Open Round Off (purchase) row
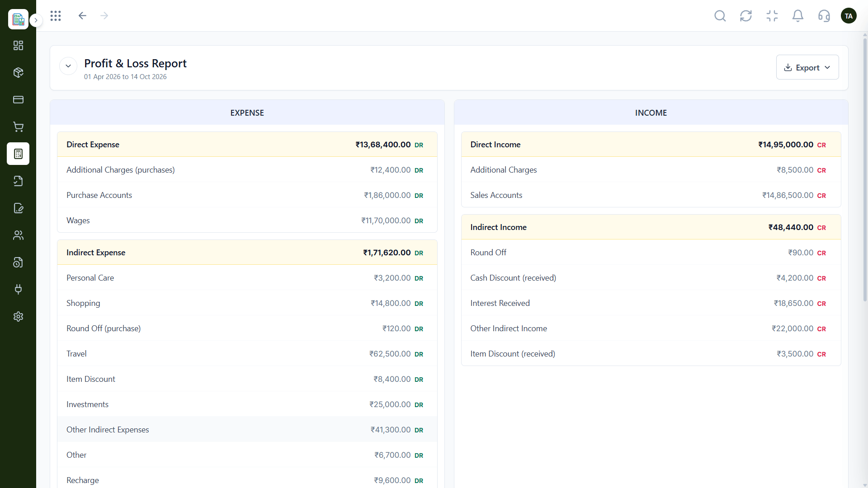868x488 pixels. (247, 328)
